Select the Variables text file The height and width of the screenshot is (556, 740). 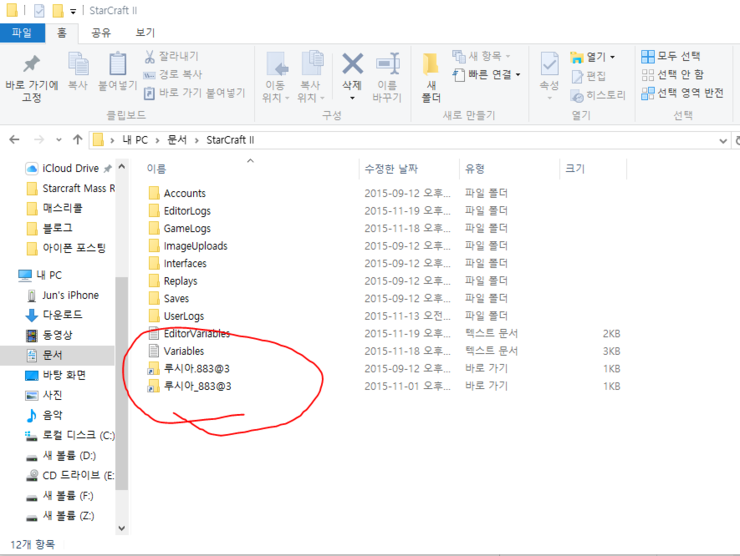184,351
